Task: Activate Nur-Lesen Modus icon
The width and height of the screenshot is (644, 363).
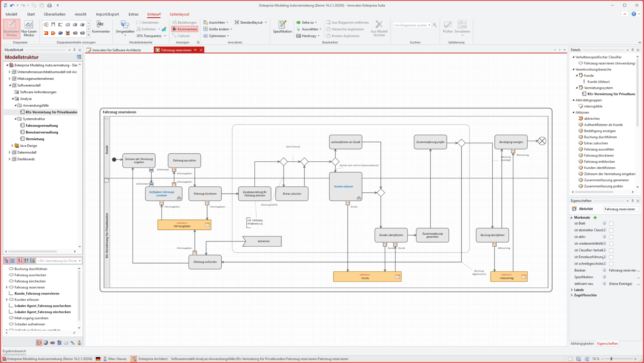Action: 29,25
